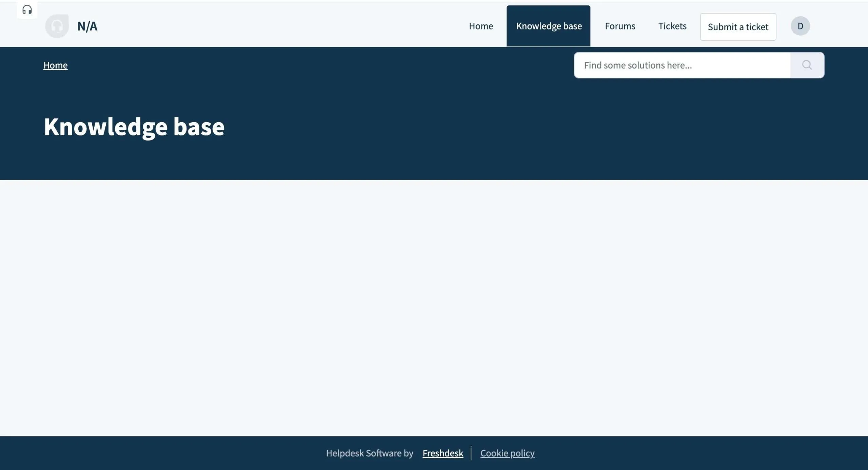Image resolution: width=868 pixels, height=470 pixels.
Task: Click the magnifier search icon button
Action: (x=807, y=65)
